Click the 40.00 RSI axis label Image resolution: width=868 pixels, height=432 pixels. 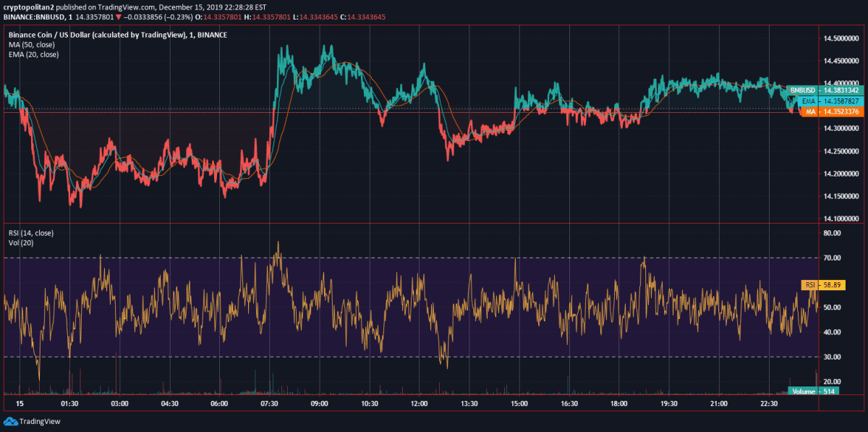coord(832,332)
